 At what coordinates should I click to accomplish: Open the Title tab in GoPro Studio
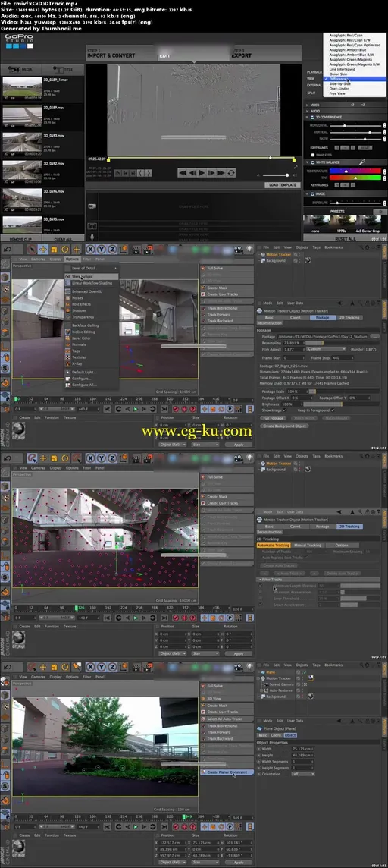point(64,69)
